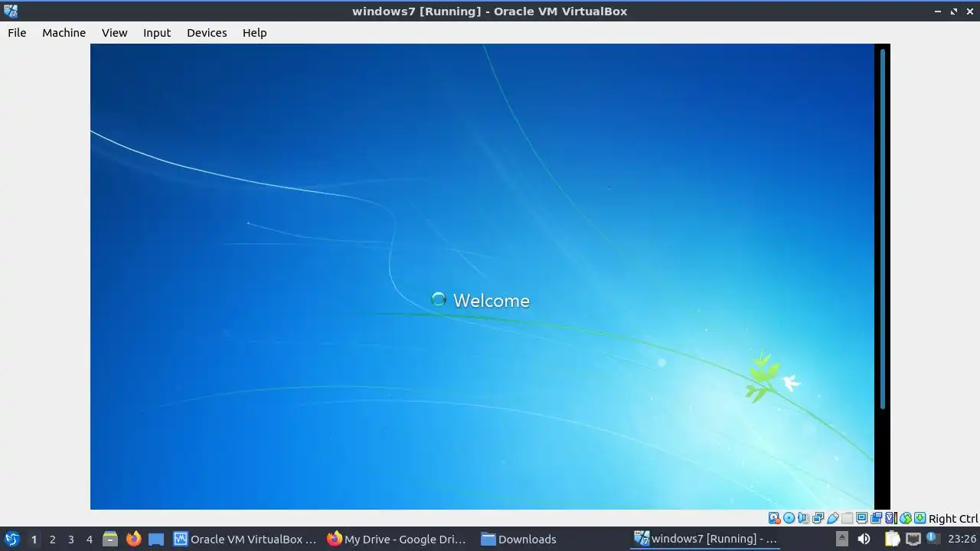Open the Help menu
This screenshot has width=980, height=551.
point(254,33)
